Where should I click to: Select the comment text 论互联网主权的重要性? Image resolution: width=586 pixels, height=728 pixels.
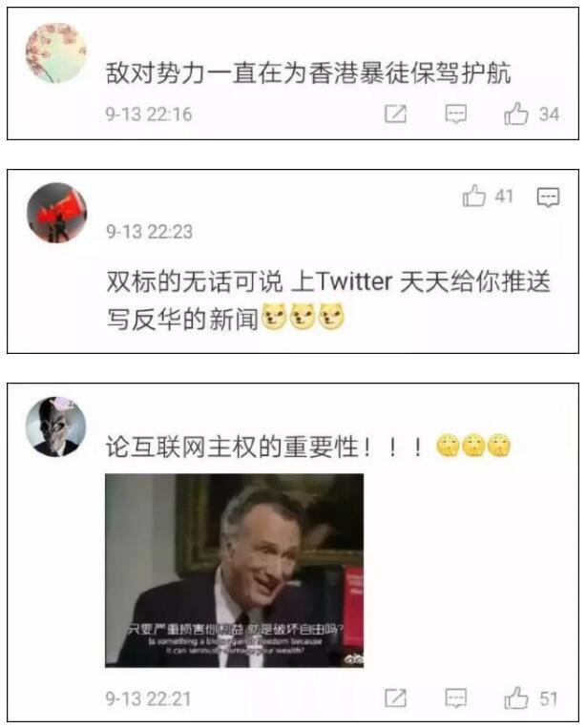[x=263, y=447]
